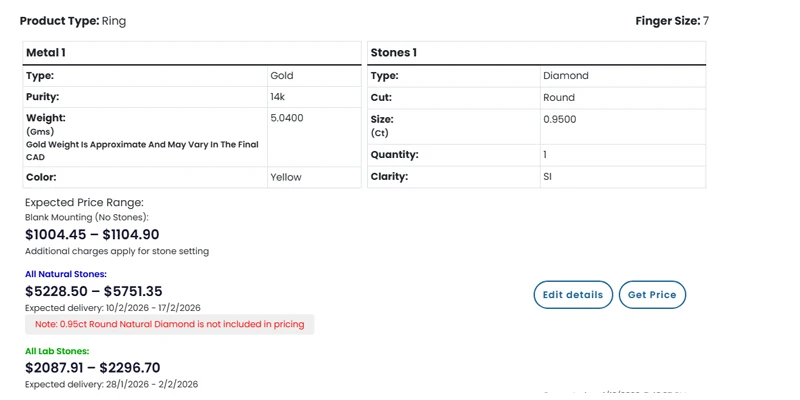Viewport: 800px width, 400px height.
Task: Click the stone Quantity row label
Action: [395, 155]
